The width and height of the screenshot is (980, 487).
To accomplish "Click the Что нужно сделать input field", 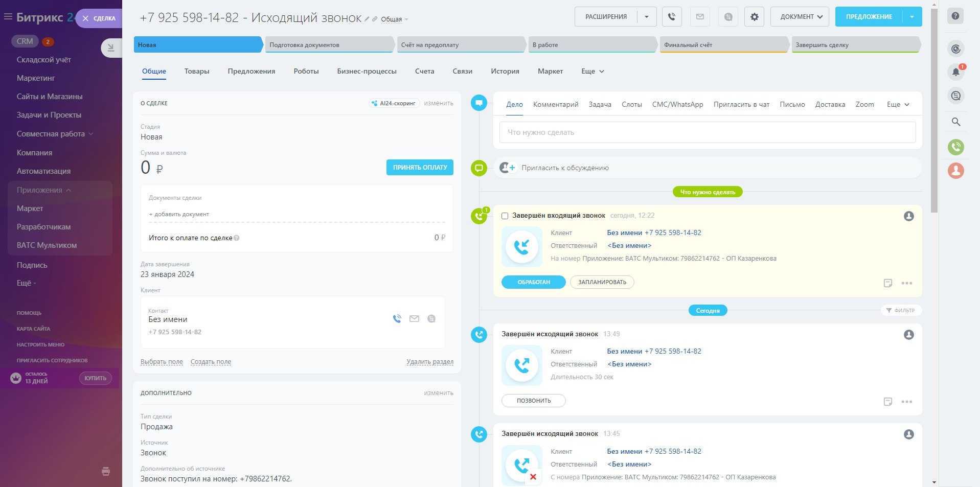I will (x=707, y=132).
